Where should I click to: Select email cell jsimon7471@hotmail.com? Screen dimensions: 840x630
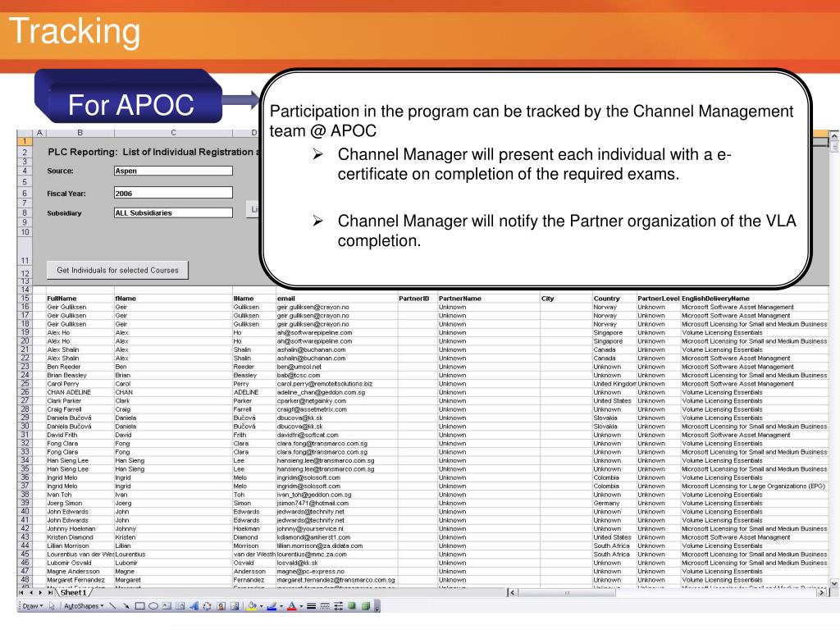point(336,503)
